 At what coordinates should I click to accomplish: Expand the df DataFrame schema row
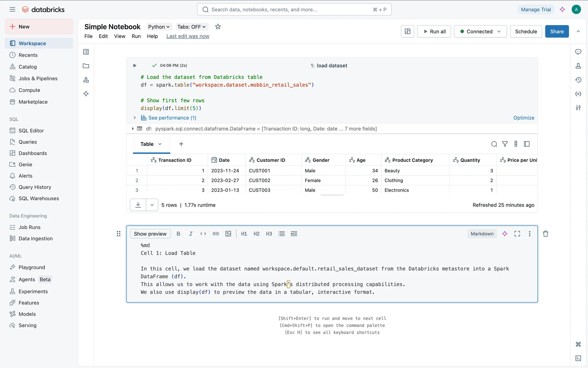pyautogui.click(x=133, y=129)
